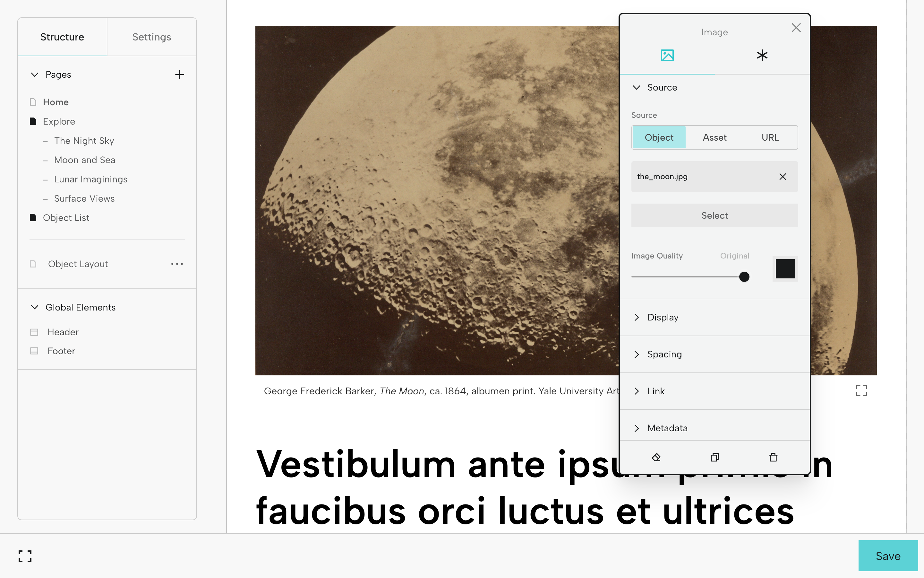The width and height of the screenshot is (924, 578).
Task: Click the Object List page icon
Action: 33,218
